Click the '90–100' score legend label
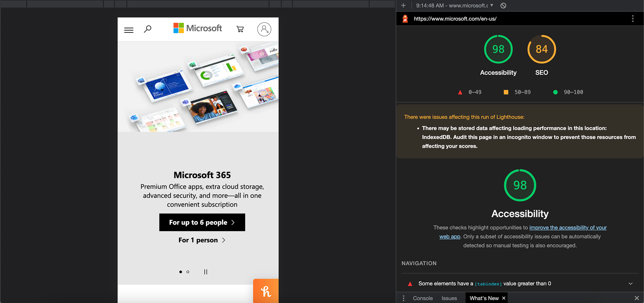The height and width of the screenshot is (303, 644). pos(573,92)
